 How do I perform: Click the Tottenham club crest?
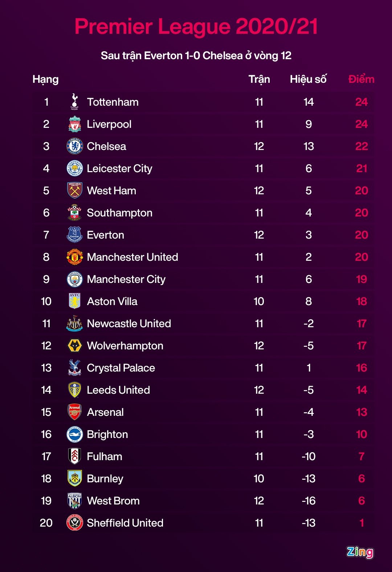74,102
